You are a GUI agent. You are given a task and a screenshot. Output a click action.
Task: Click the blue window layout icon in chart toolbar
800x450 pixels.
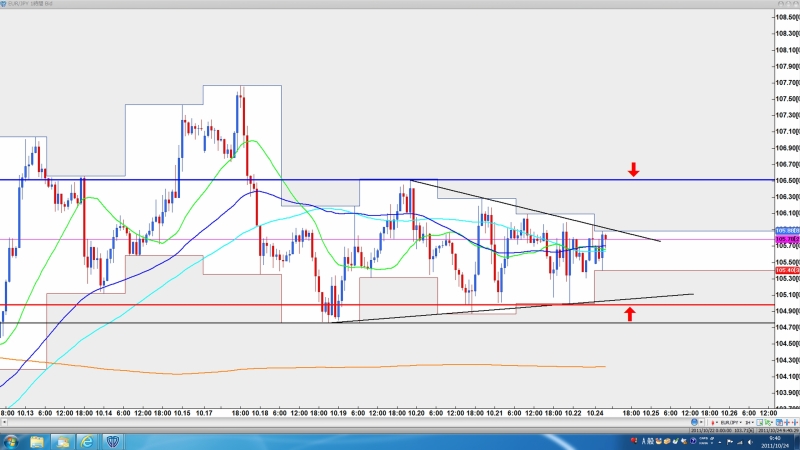(x=779, y=423)
